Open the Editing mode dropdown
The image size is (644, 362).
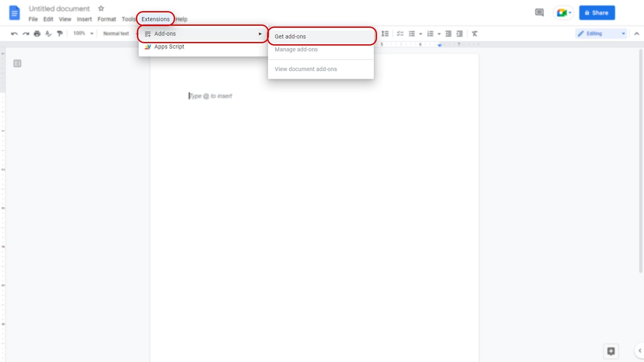(x=601, y=34)
